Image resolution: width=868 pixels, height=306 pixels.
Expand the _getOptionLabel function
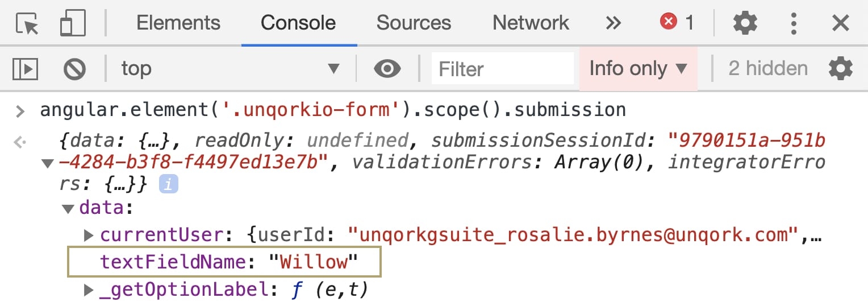89,290
